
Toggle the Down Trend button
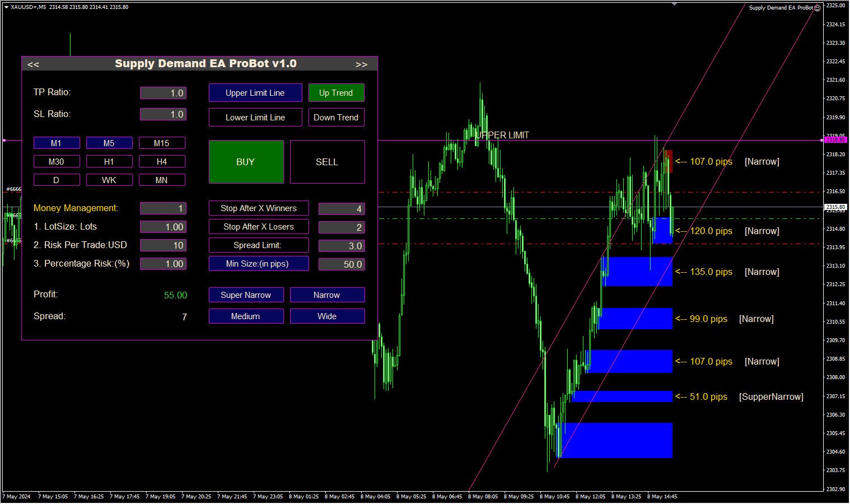point(336,118)
